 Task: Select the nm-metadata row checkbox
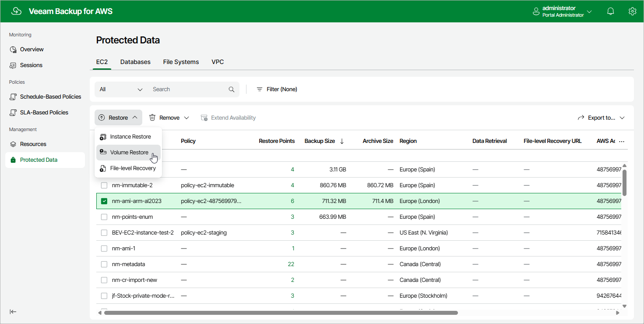point(104,264)
